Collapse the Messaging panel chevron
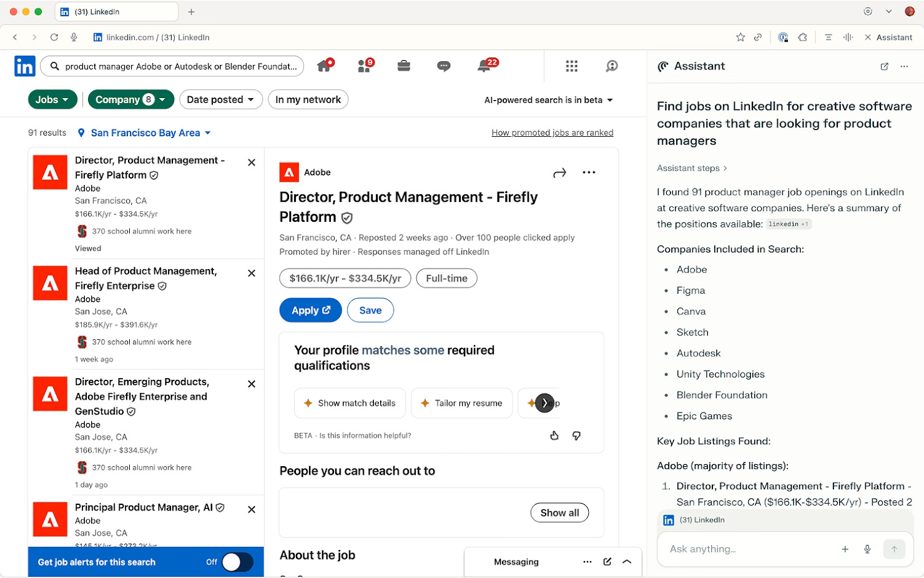 point(627,561)
